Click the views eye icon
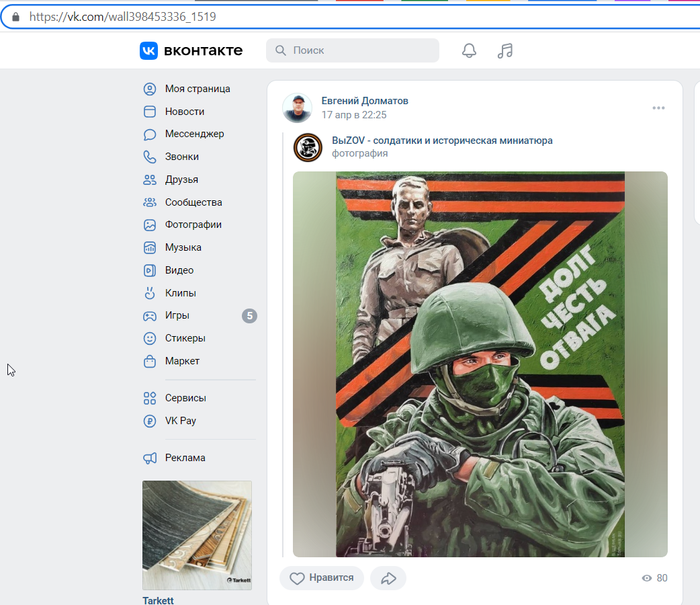 click(646, 578)
